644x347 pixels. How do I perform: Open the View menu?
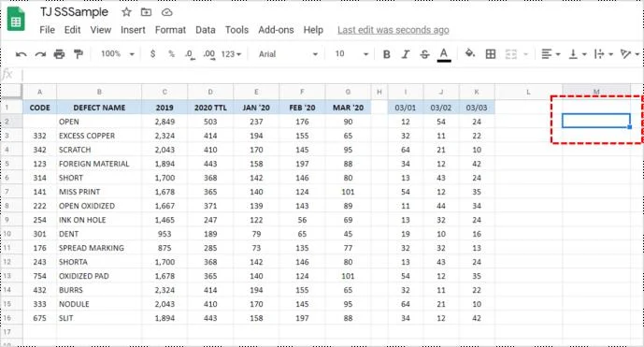pyautogui.click(x=101, y=30)
